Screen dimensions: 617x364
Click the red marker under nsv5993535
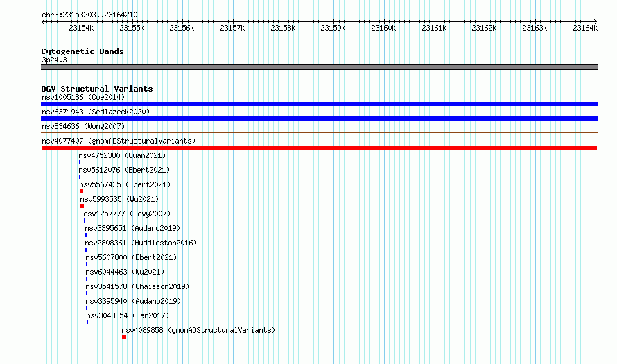(x=82, y=206)
